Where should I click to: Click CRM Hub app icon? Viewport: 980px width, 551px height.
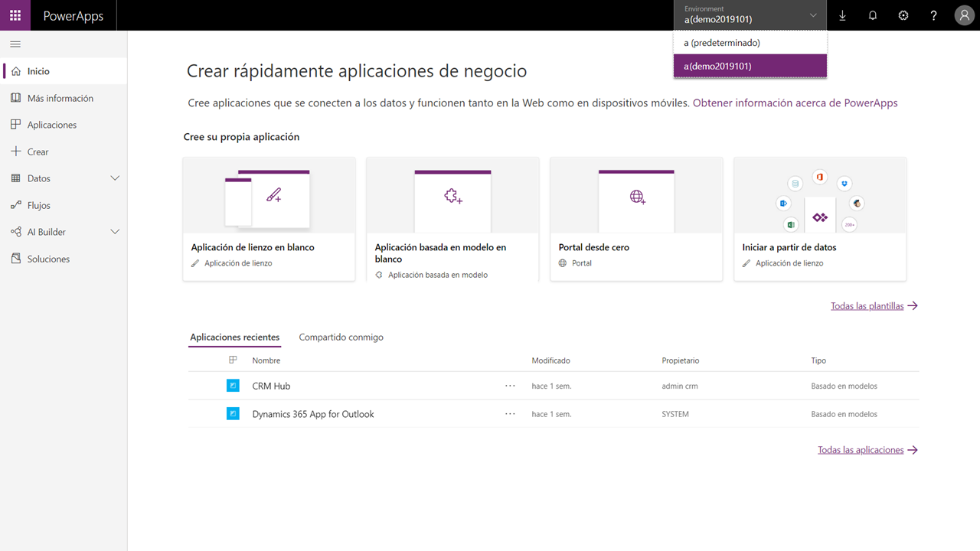pos(233,386)
